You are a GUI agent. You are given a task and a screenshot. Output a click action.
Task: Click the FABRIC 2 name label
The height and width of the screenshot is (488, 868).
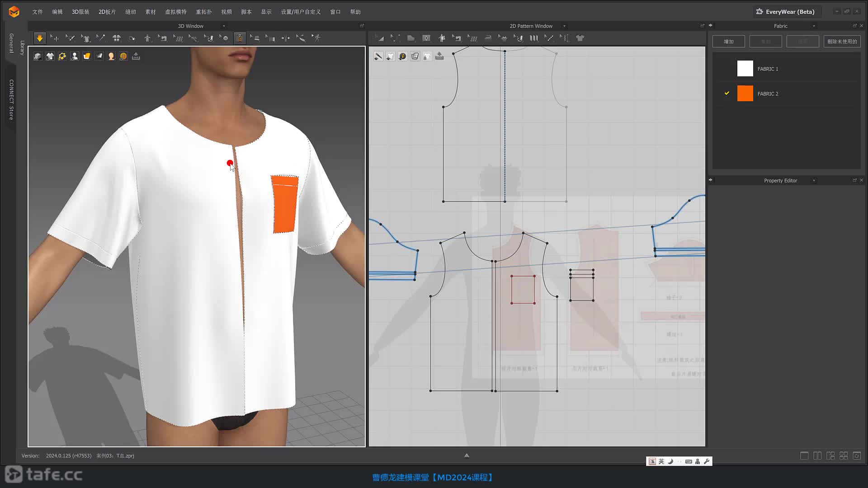click(x=768, y=94)
